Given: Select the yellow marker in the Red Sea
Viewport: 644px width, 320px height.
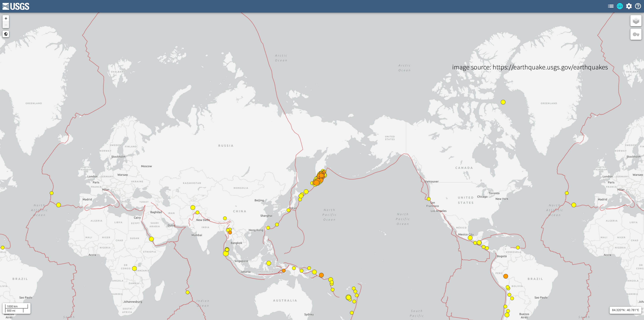Looking at the screenshot, I should [151, 239].
